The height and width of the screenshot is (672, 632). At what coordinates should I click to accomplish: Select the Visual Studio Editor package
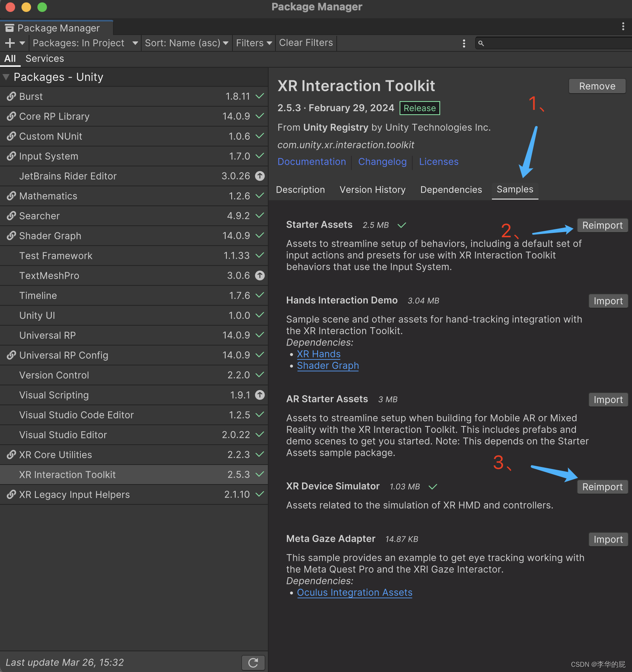click(x=134, y=435)
